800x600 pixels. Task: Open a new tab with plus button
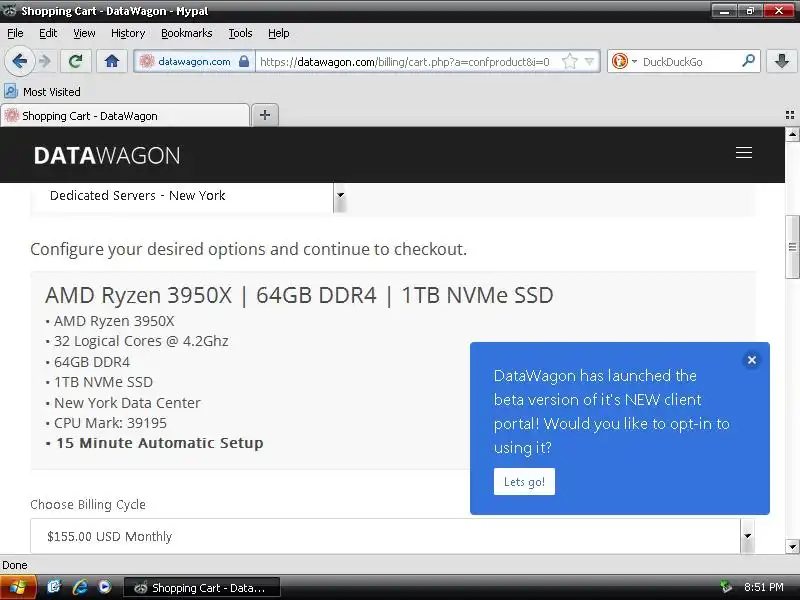pos(265,115)
